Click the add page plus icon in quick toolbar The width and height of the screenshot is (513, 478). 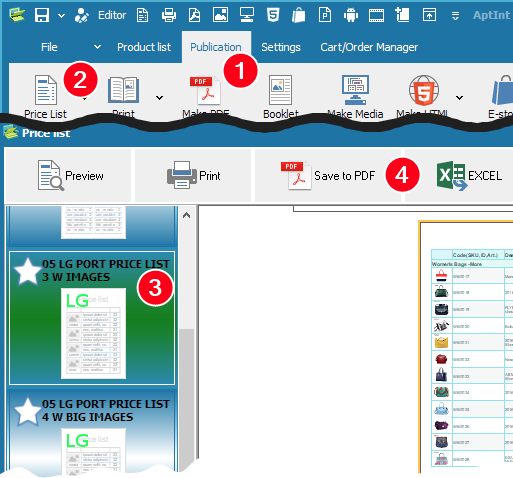coord(402,15)
